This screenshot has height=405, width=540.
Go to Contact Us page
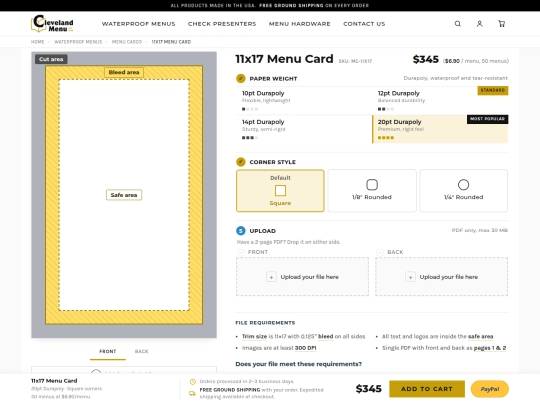[x=364, y=24]
